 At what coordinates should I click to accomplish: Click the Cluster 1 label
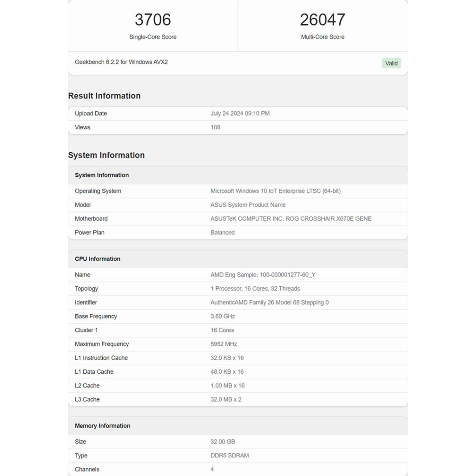pyautogui.click(x=86, y=330)
